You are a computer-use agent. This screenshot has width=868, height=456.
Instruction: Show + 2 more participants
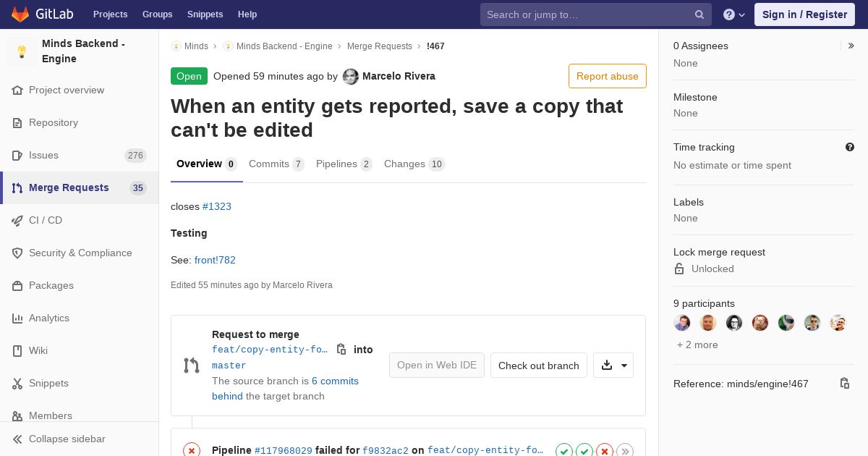coord(697,345)
